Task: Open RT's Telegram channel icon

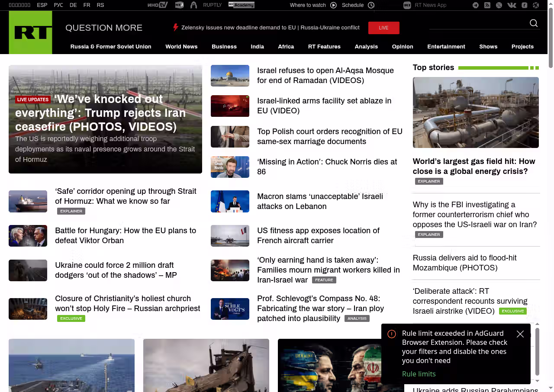Action: pyautogui.click(x=476, y=5)
